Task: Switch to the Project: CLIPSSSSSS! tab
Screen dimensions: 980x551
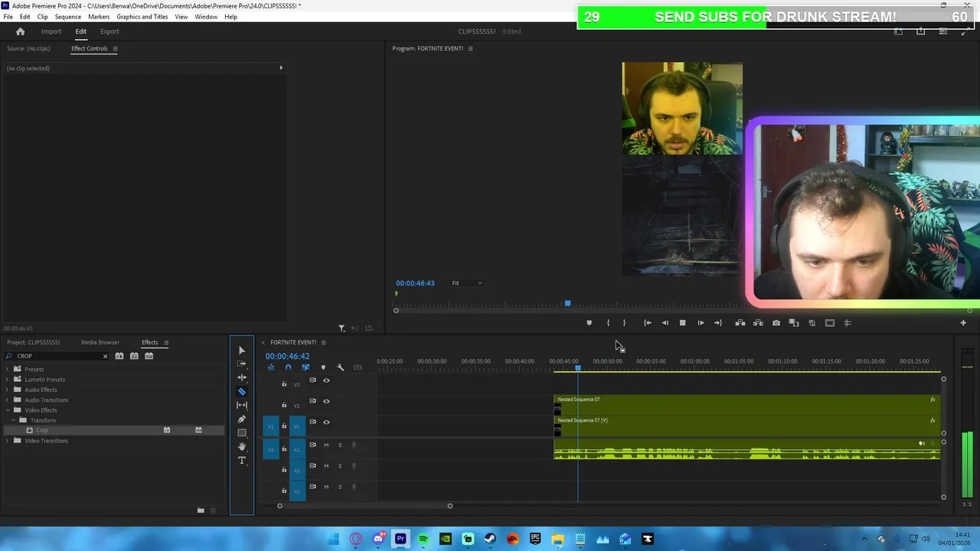Action: 34,343
